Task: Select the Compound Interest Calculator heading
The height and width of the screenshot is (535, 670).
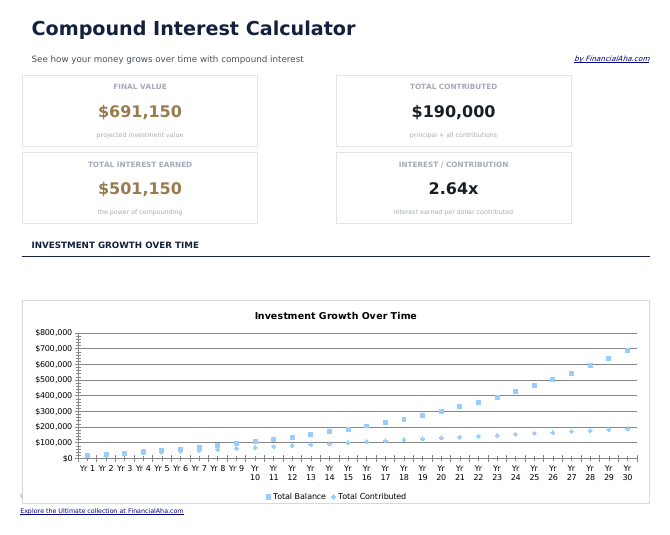Action: (193, 29)
